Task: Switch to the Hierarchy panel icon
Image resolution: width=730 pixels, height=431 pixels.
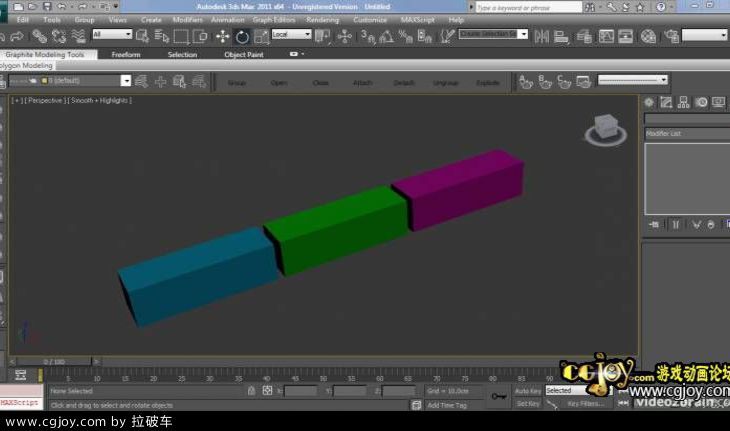Action: [684, 102]
